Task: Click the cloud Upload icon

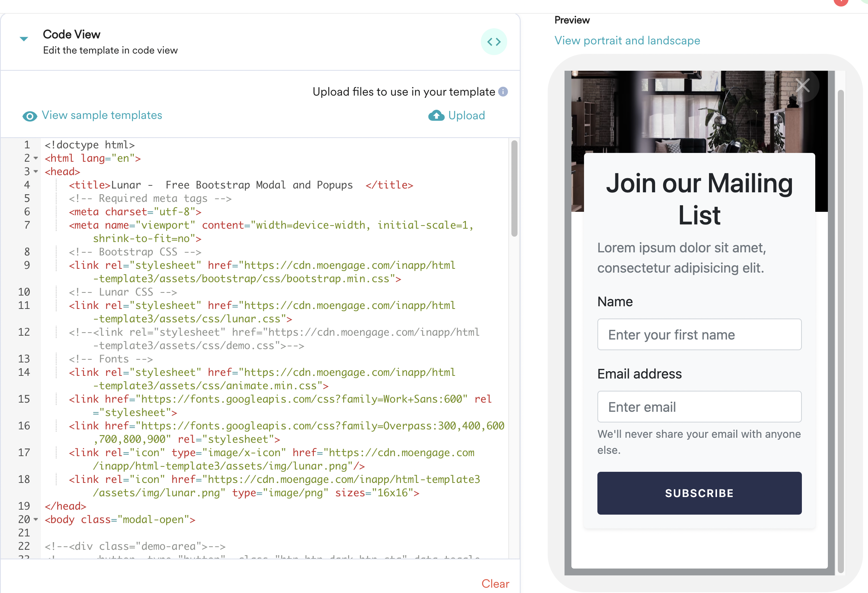Action: [436, 115]
